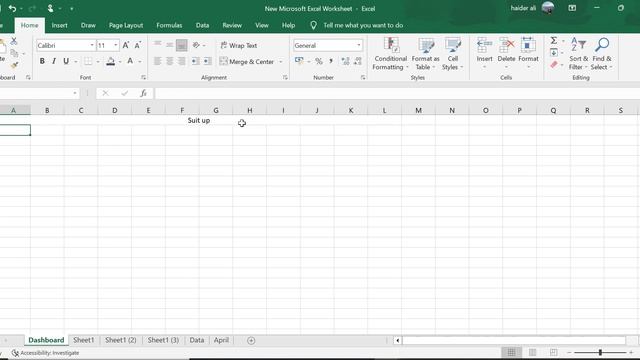Toggle Italic formatting
This screenshot has width=640, height=360.
(54, 61)
